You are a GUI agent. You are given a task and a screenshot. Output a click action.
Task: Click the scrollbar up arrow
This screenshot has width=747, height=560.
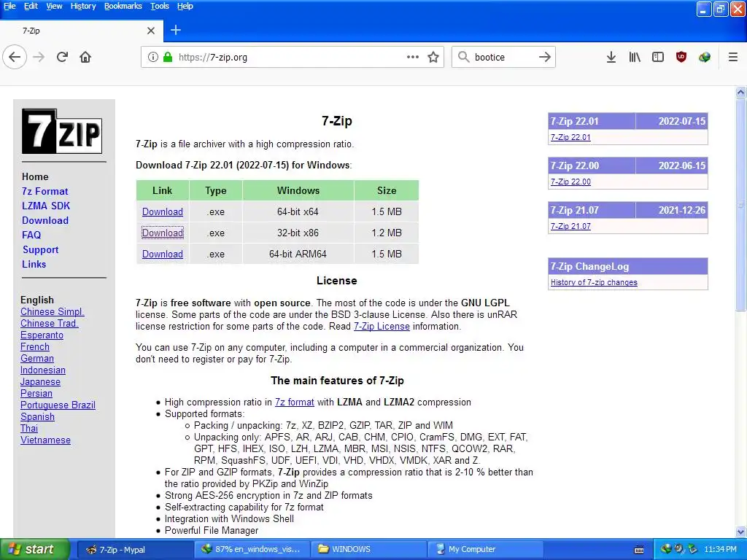point(741,93)
